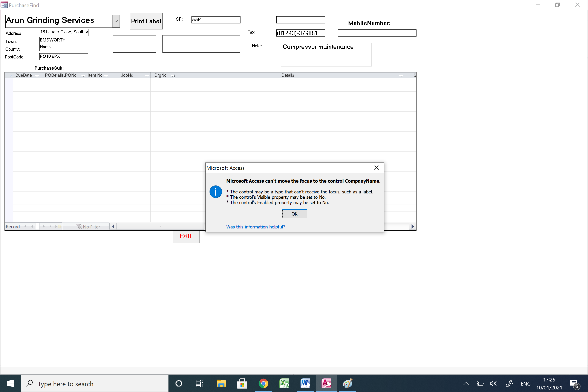
Task: Open 'Was this information helpful?' link
Action: pyautogui.click(x=256, y=227)
